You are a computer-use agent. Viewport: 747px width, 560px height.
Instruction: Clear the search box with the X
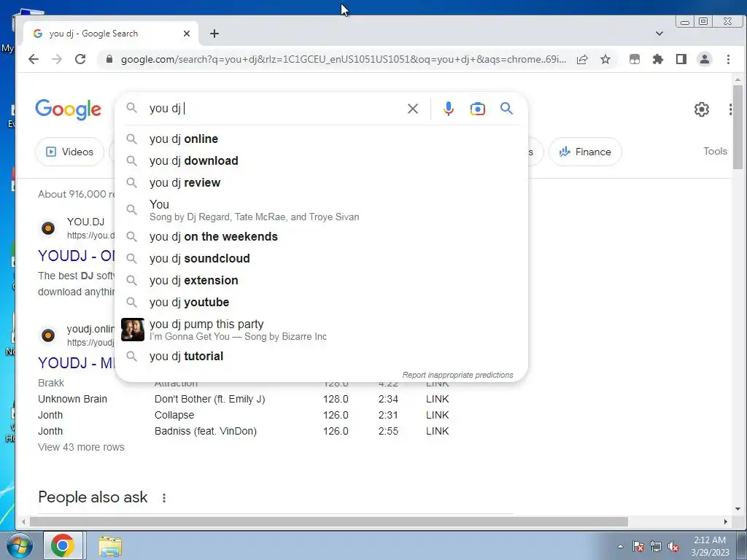tap(413, 109)
